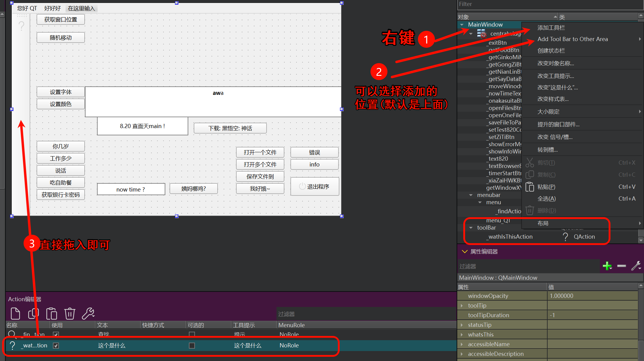Toggle the Checkable checkbox for _wat...tion row

pos(192,345)
